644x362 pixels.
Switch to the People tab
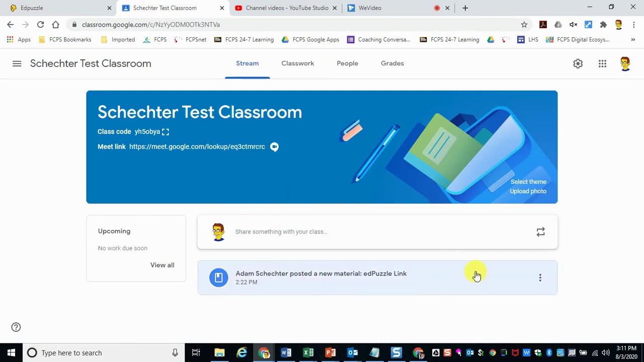pos(348,63)
